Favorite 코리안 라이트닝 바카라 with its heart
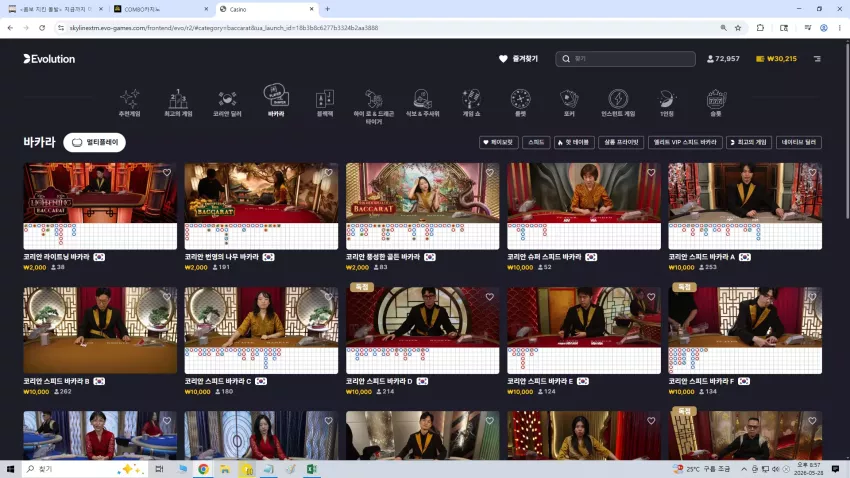850x478 pixels. 167,172
